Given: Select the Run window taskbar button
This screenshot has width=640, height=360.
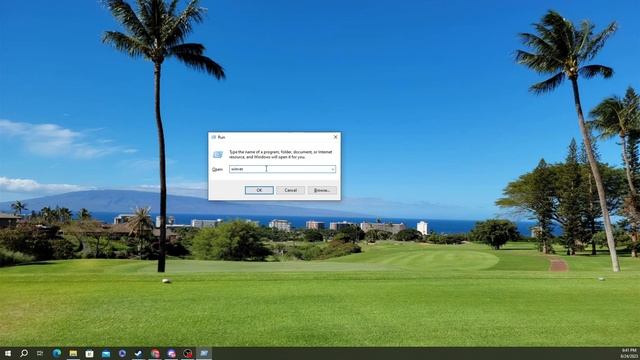Looking at the screenshot, I should click(204, 353).
